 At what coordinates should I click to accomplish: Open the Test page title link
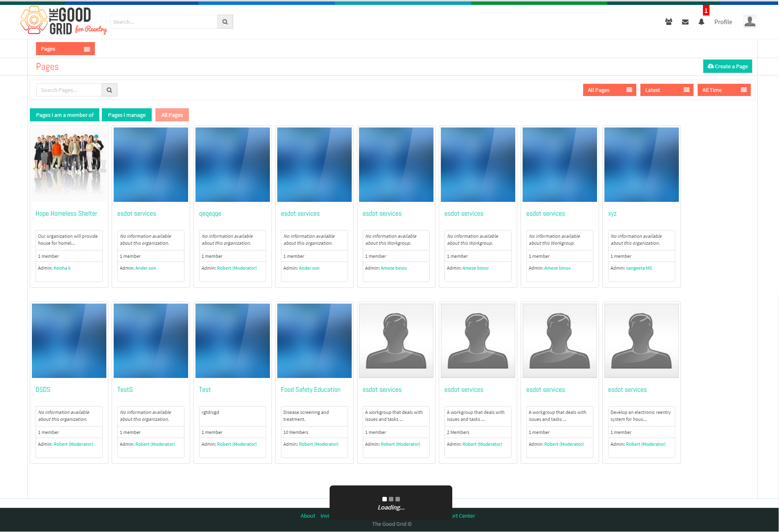point(205,390)
